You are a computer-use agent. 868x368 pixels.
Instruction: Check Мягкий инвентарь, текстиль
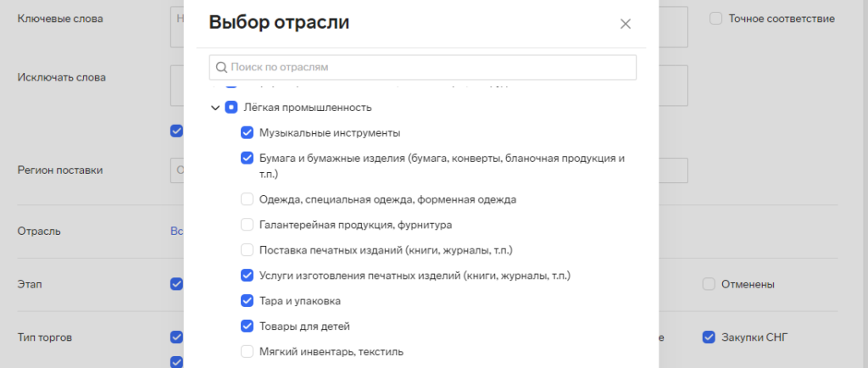[248, 351]
